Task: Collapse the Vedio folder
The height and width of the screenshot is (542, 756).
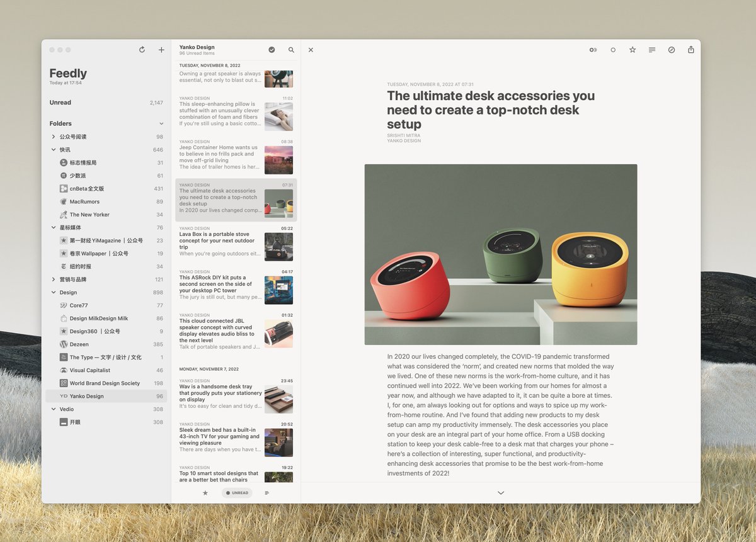Action: pyautogui.click(x=54, y=409)
